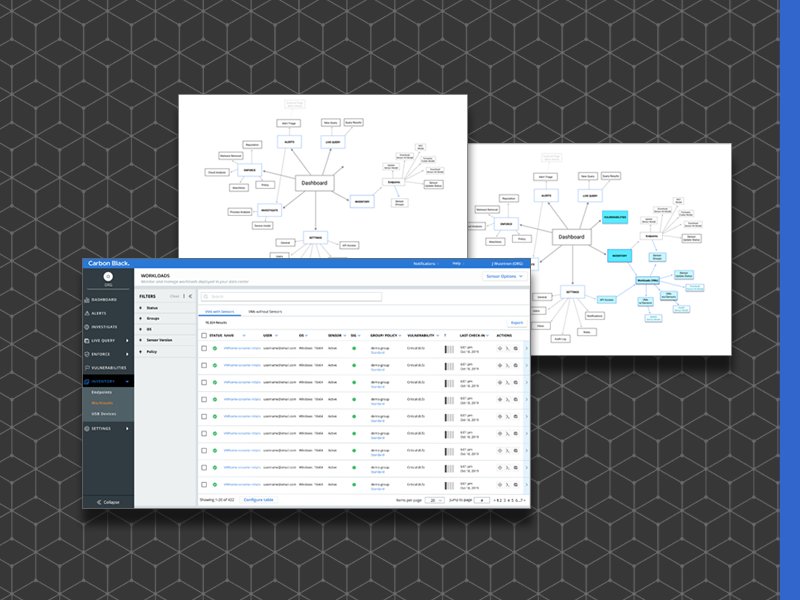This screenshot has height=600, width=800.
Task: Open first row's details chevron at far right
Action: point(527,348)
